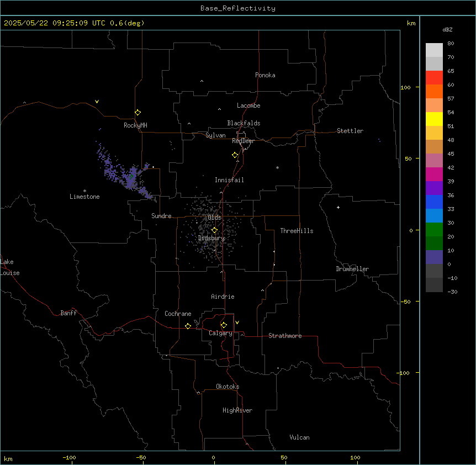Click the km unit label at bottom left
This screenshot has height=465, width=476.
(x=8, y=458)
